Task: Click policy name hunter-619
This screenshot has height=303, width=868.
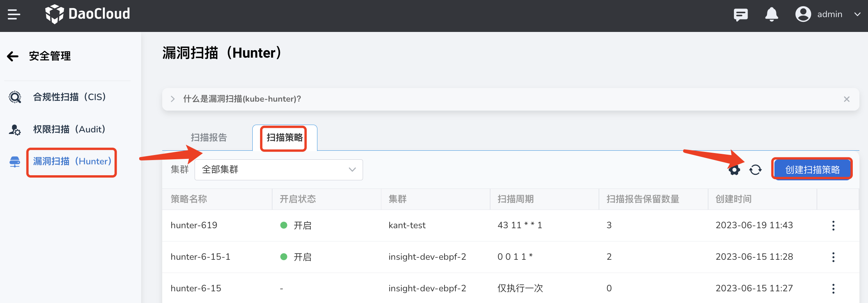Action: click(x=194, y=225)
